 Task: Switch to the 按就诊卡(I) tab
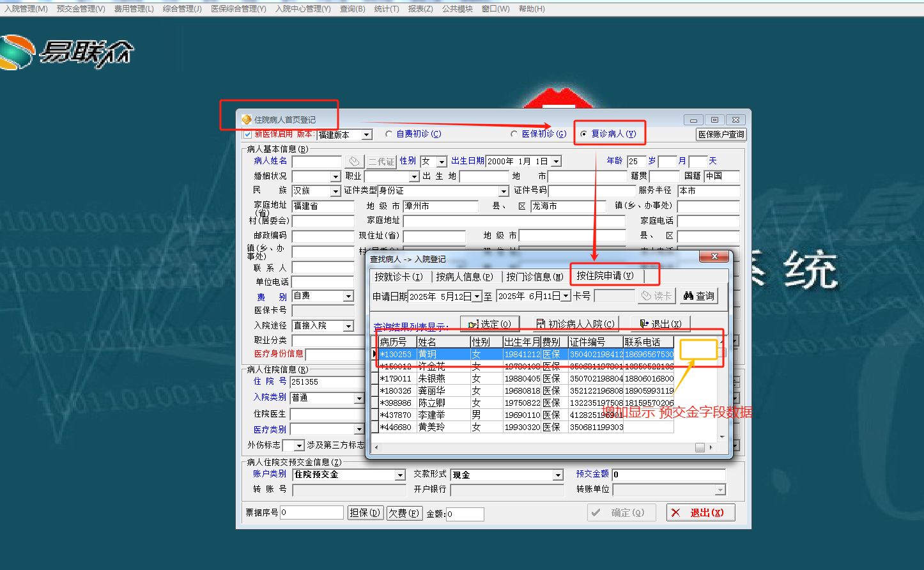399,277
